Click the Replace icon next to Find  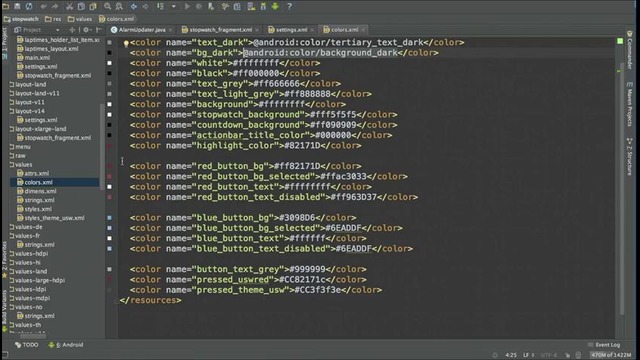tap(119, 6)
